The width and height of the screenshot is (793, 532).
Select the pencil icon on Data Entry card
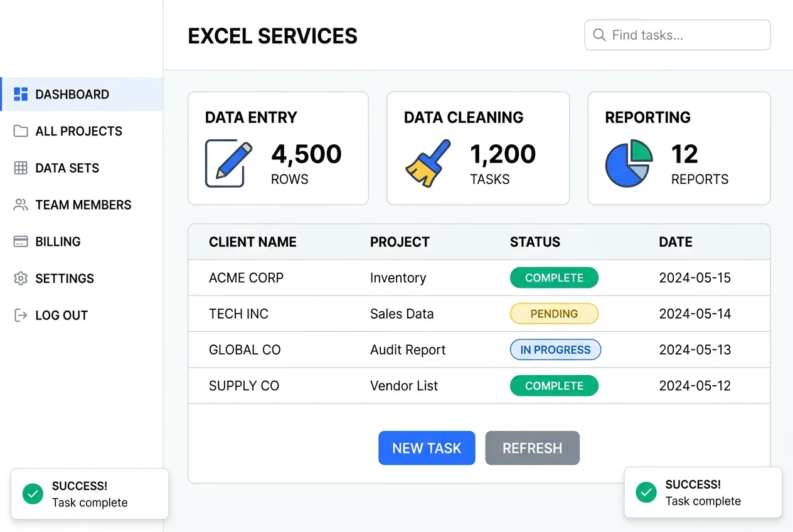(228, 162)
